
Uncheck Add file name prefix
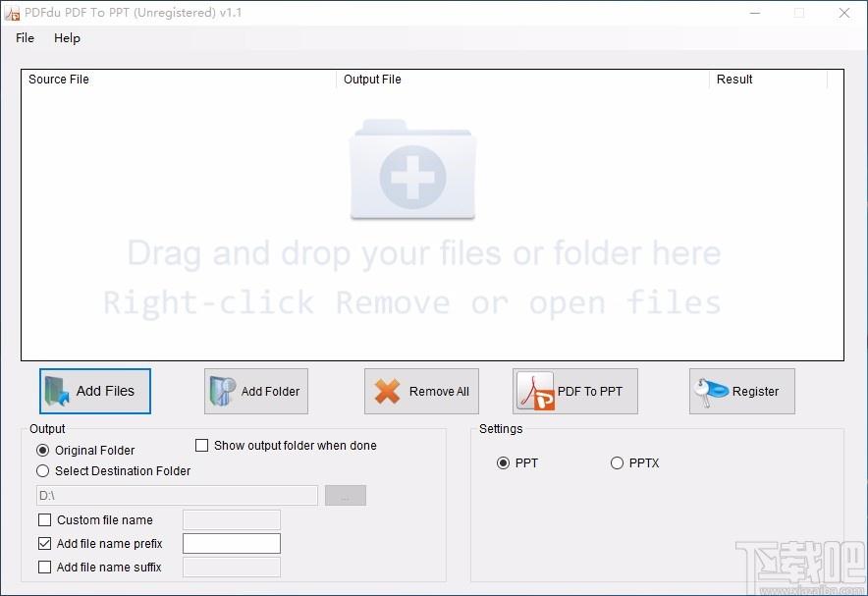coord(45,543)
